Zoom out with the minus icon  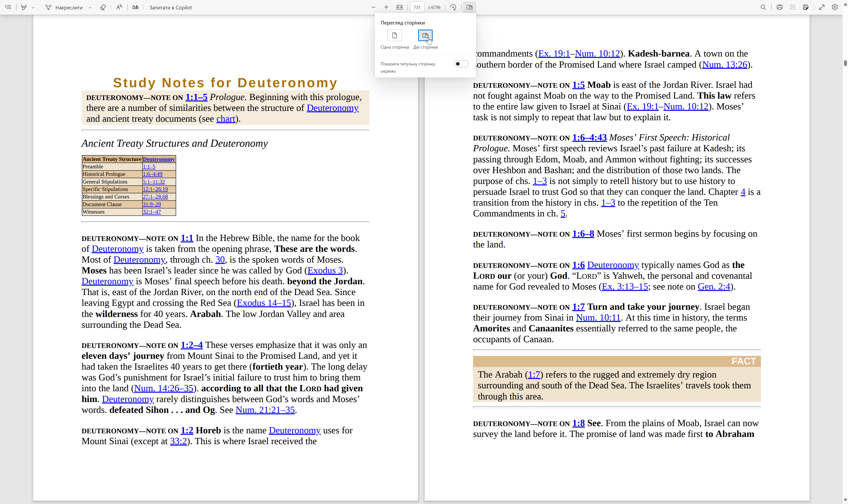[x=373, y=7]
